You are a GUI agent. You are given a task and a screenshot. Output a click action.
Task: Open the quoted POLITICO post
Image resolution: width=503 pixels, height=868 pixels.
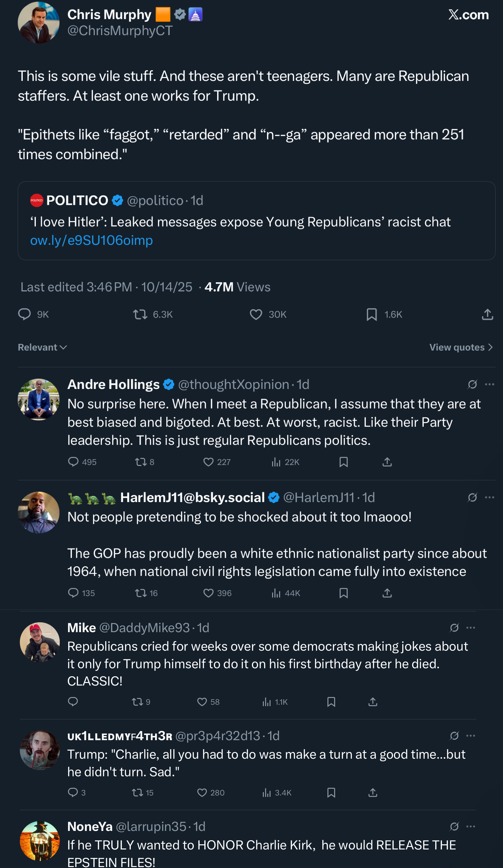[256, 221]
